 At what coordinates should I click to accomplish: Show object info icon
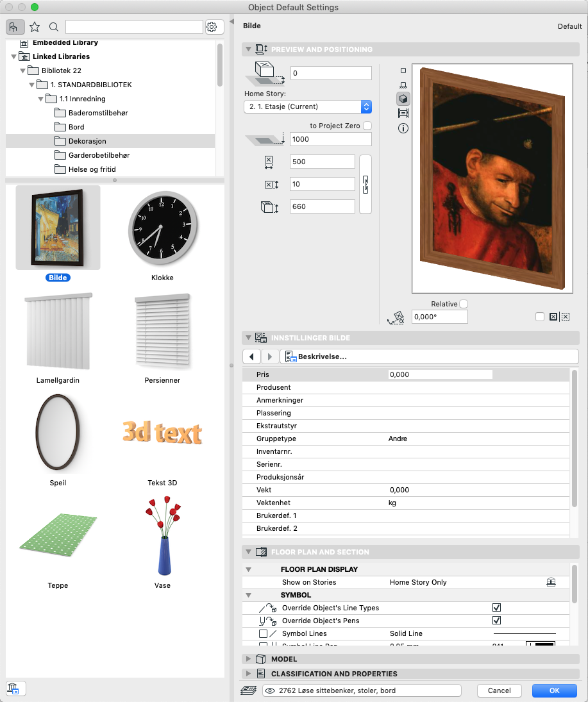pyautogui.click(x=403, y=128)
